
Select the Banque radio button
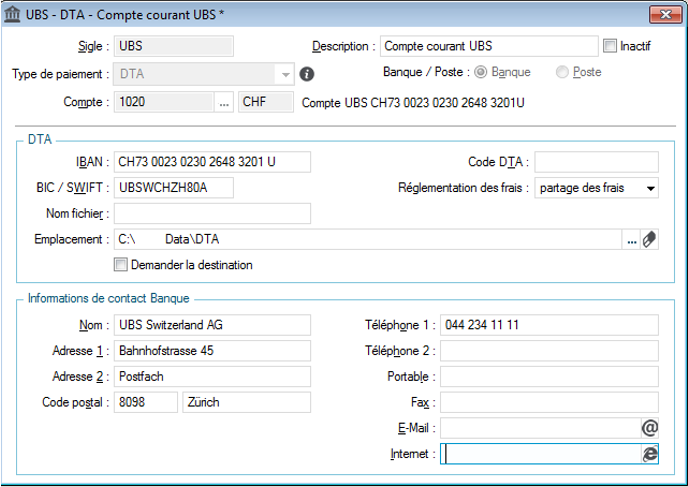[x=480, y=72]
